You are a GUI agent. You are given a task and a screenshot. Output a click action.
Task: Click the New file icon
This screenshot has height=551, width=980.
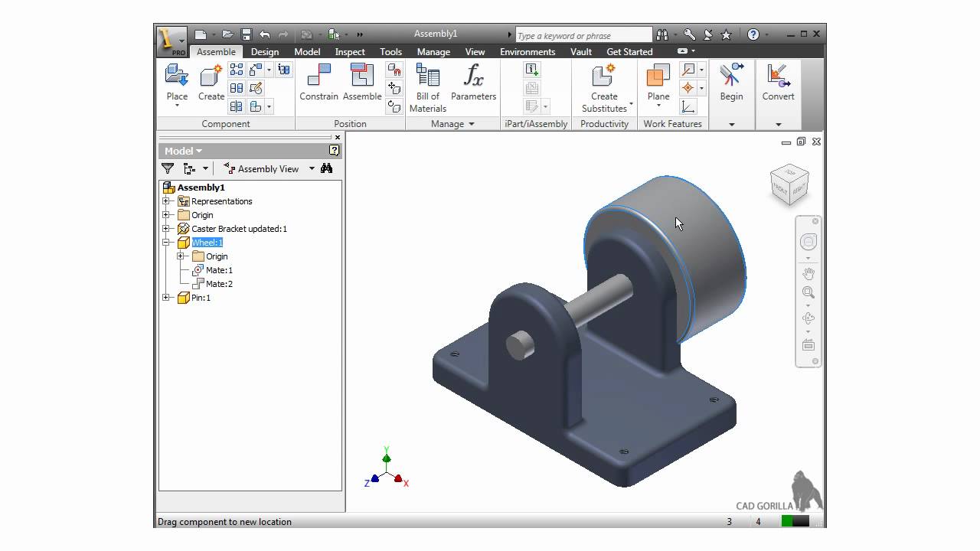(x=201, y=34)
